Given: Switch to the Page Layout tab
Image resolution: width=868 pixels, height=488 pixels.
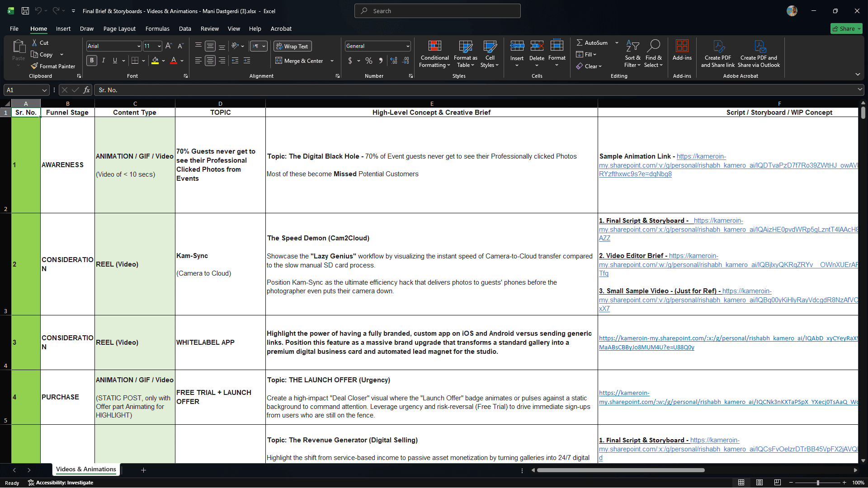Looking at the screenshot, I should (119, 28).
